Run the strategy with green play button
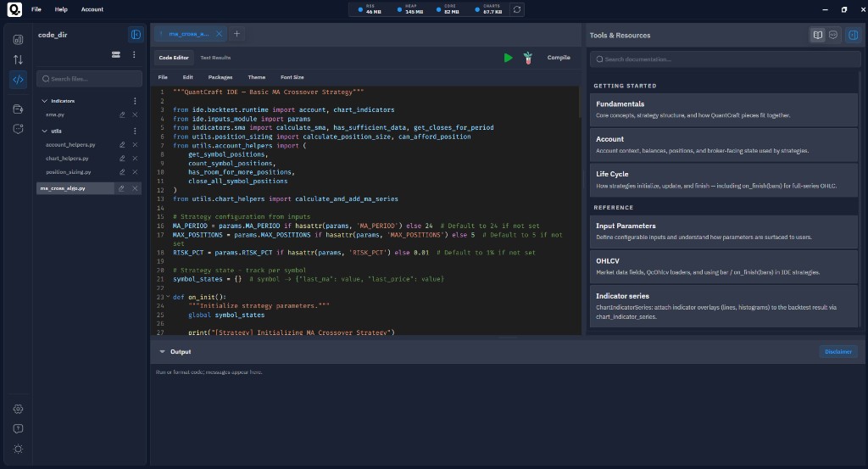The image size is (868, 469). [x=509, y=58]
